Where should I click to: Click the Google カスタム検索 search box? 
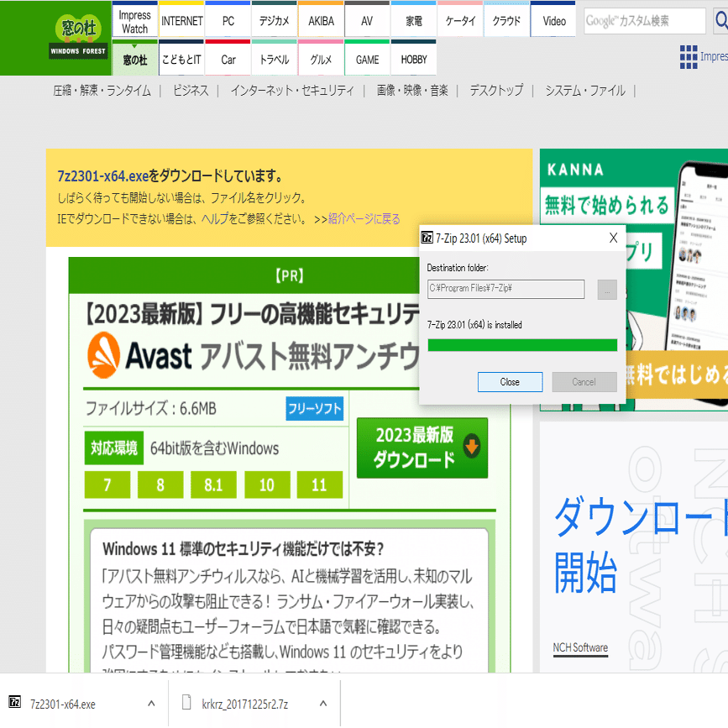(645, 20)
